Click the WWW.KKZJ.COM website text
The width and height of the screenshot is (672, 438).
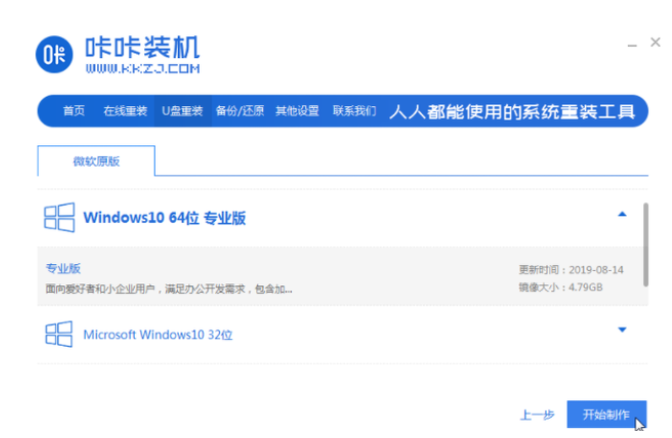142,69
